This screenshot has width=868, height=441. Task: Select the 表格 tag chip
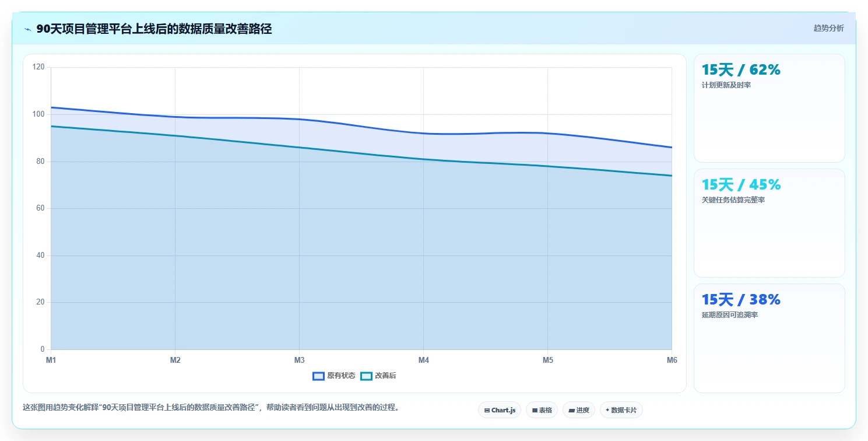coord(542,410)
